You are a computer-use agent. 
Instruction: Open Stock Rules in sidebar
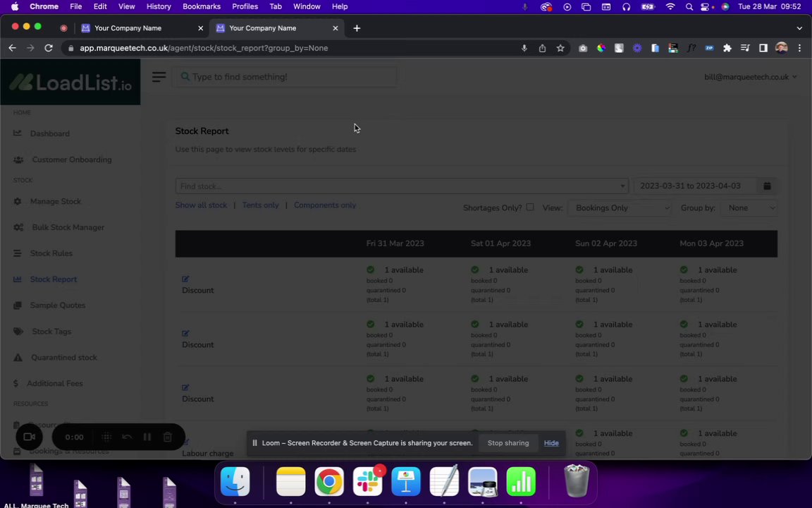pyautogui.click(x=51, y=253)
